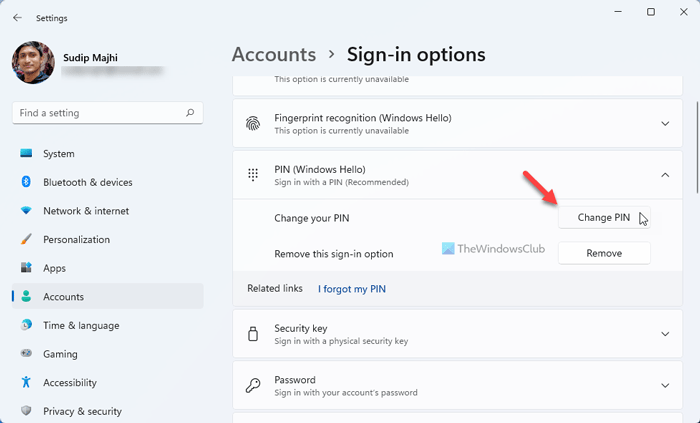Go to Network & internet settings
The image size is (700, 423).
tap(85, 211)
